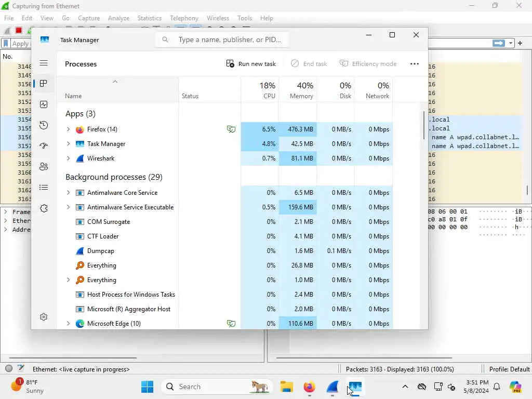
Task: Click Firefox efficiency mode leaf icon
Action: click(231, 129)
